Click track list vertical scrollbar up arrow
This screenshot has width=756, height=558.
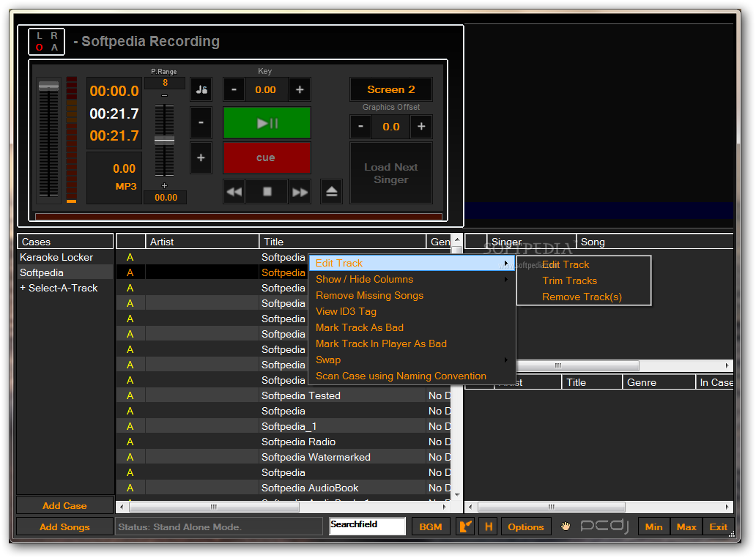[457, 239]
